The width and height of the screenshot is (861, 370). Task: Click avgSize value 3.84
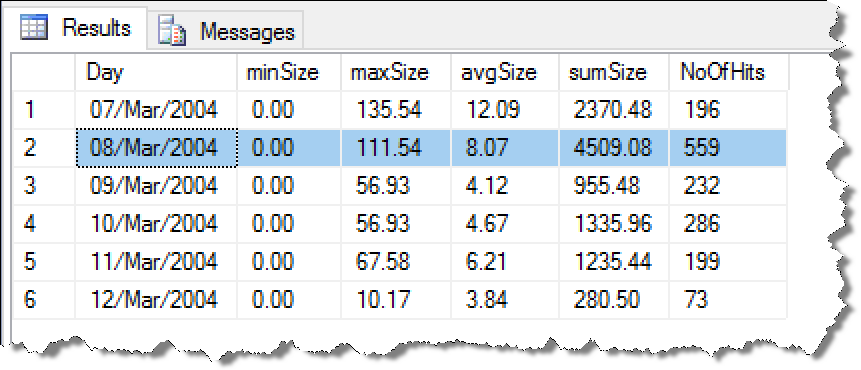(x=505, y=299)
